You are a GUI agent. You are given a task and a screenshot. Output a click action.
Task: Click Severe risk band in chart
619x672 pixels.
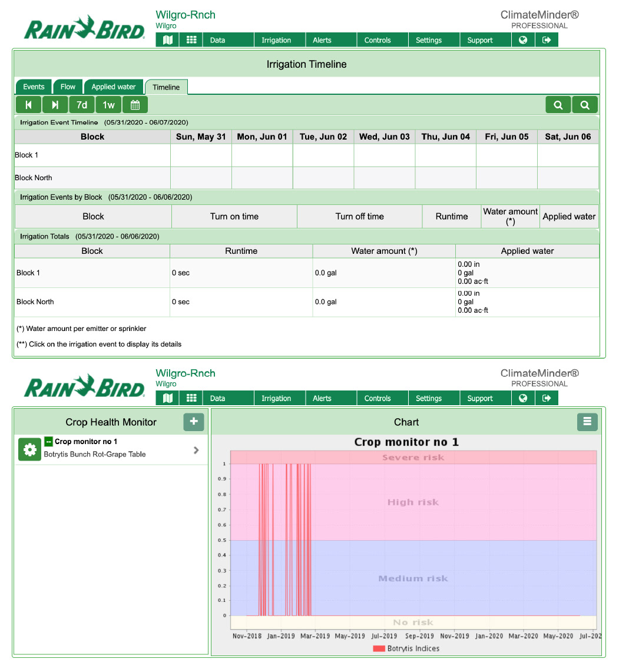click(413, 457)
